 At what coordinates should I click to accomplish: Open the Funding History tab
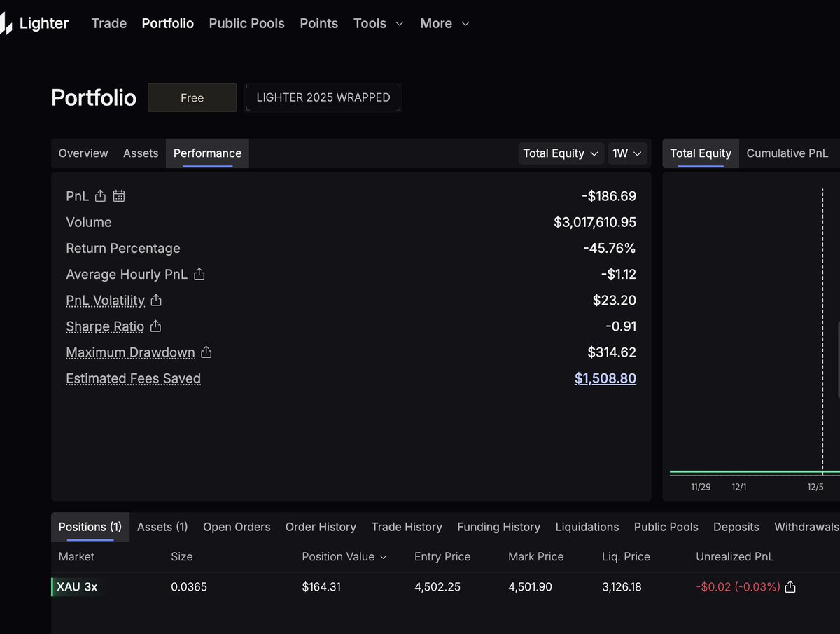click(x=499, y=527)
